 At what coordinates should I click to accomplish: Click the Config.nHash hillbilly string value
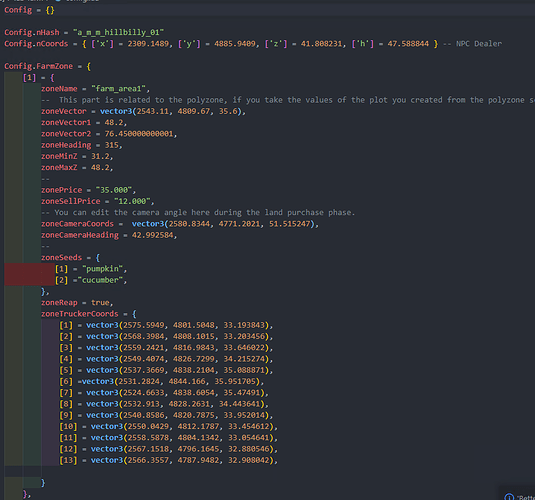pyautogui.click(x=118, y=32)
